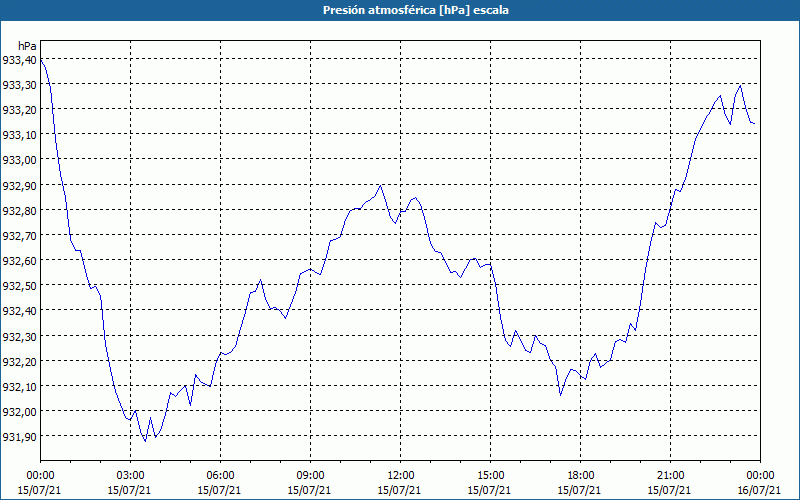Click the 932,40 pressure label
The width and height of the screenshot is (800, 500).
(19, 311)
